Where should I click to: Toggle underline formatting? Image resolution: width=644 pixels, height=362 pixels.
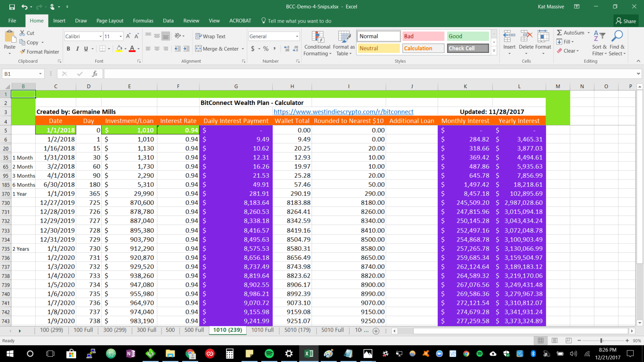click(x=86, y=49)
